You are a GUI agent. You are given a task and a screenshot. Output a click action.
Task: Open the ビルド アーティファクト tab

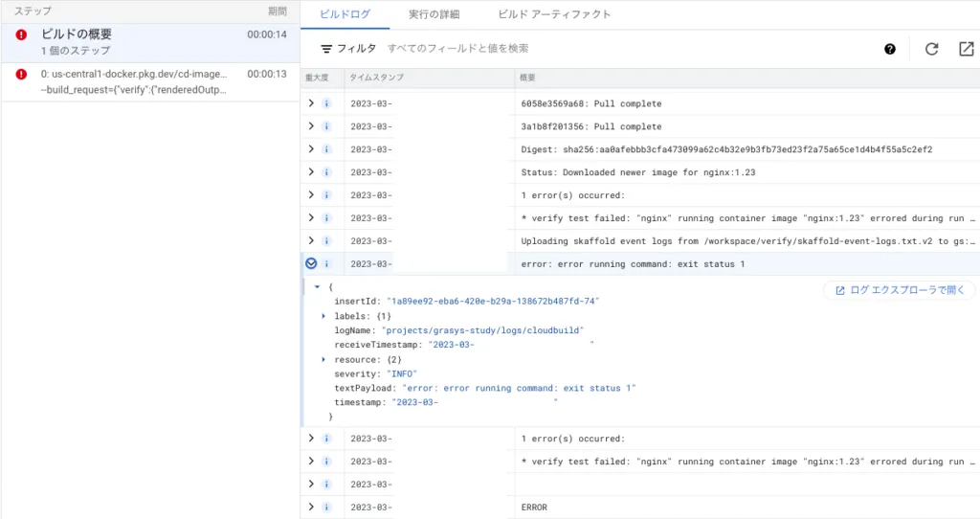[554, 14]
